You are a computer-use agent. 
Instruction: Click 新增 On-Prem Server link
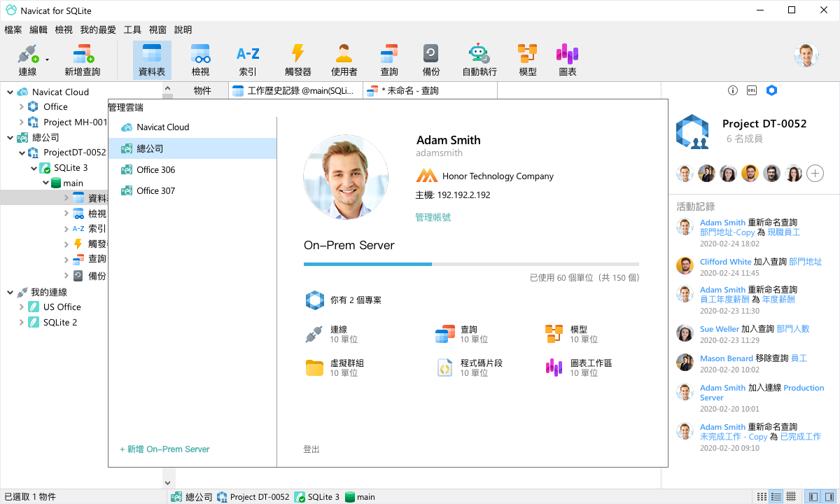pos(164,449)
